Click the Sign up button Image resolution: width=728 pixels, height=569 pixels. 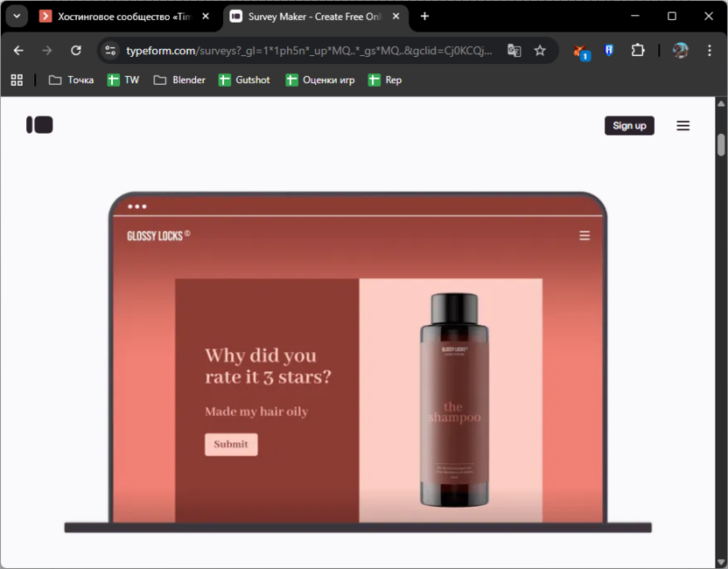coord(629,125)
